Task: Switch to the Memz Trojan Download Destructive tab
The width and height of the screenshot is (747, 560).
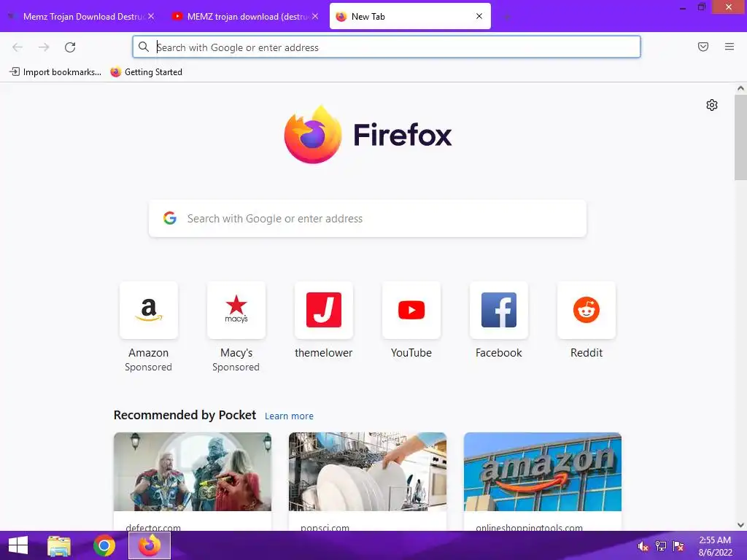Action: pyautogui.click(x=81, y=16)
